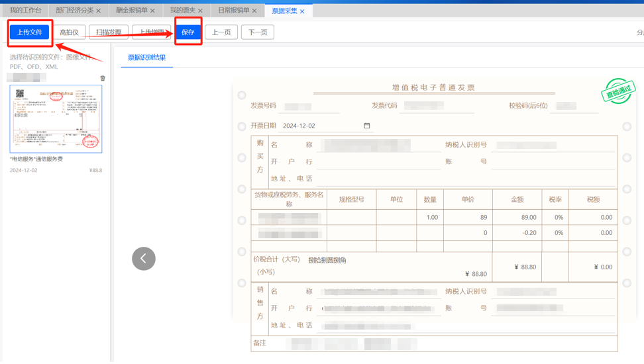The image size is (644, 364).
Task: Go back with 上一页 button
Action: click(221, 32)
